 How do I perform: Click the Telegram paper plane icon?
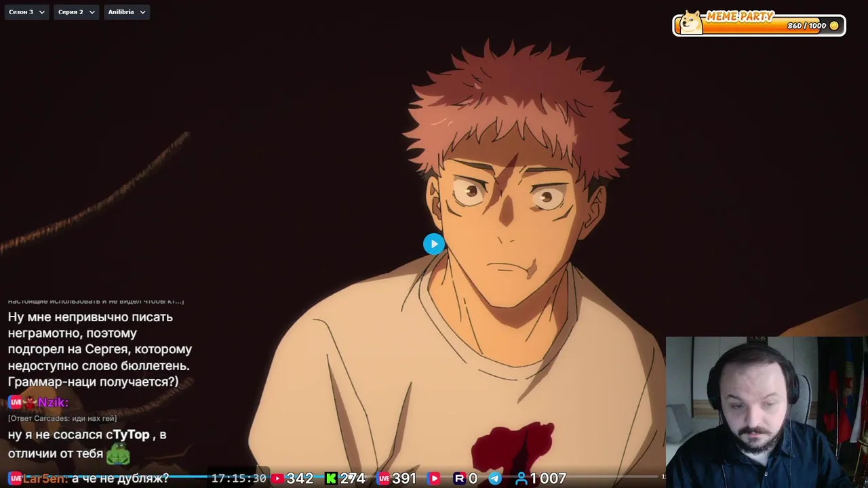click(495, 479)
